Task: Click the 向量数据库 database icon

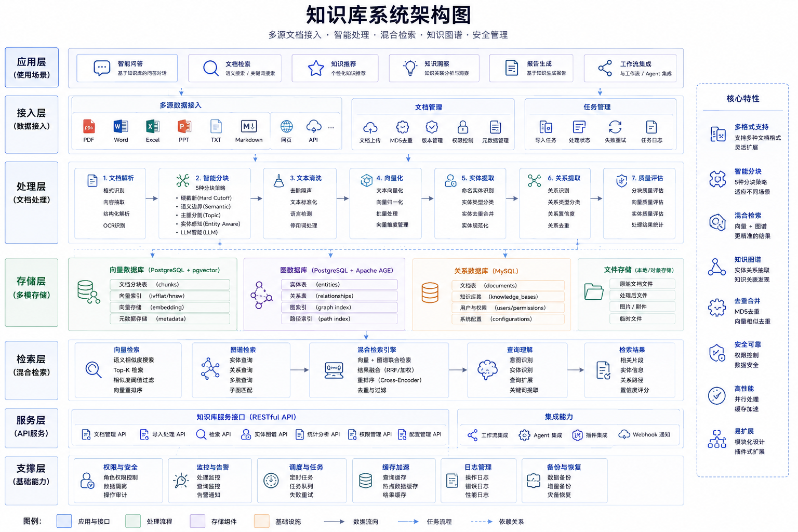Action: 88,292
